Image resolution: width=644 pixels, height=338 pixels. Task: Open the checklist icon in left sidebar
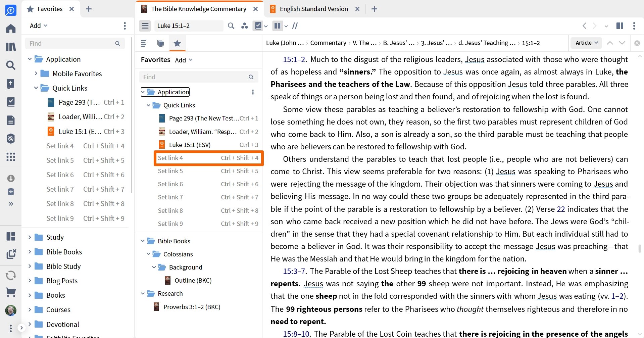pyautogui.click(x=11, y=102)
